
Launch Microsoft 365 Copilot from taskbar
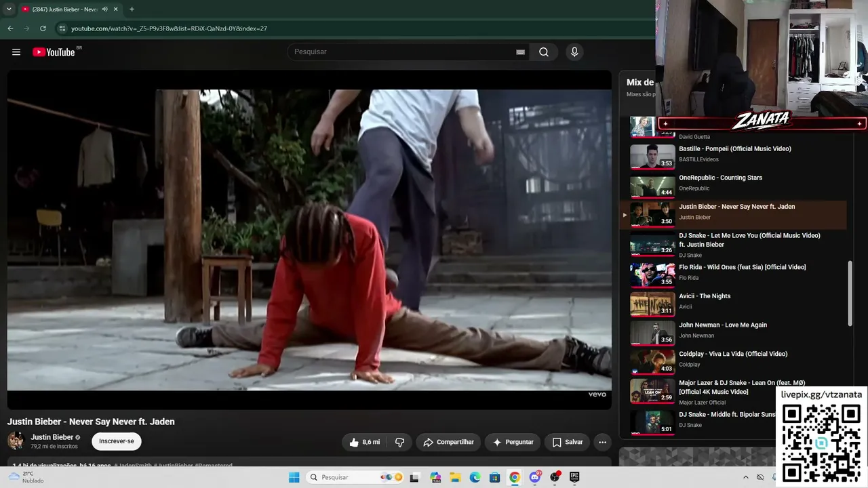pyautogui.click(x=435, y=477)
